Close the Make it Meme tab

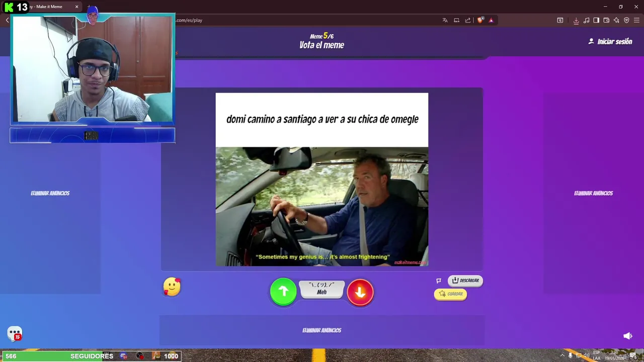(77, 7)
